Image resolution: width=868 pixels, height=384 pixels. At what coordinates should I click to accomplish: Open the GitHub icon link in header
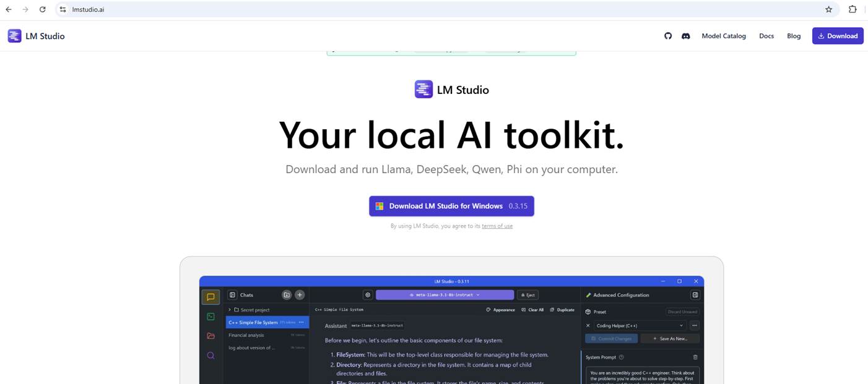[x=668, y=36]
